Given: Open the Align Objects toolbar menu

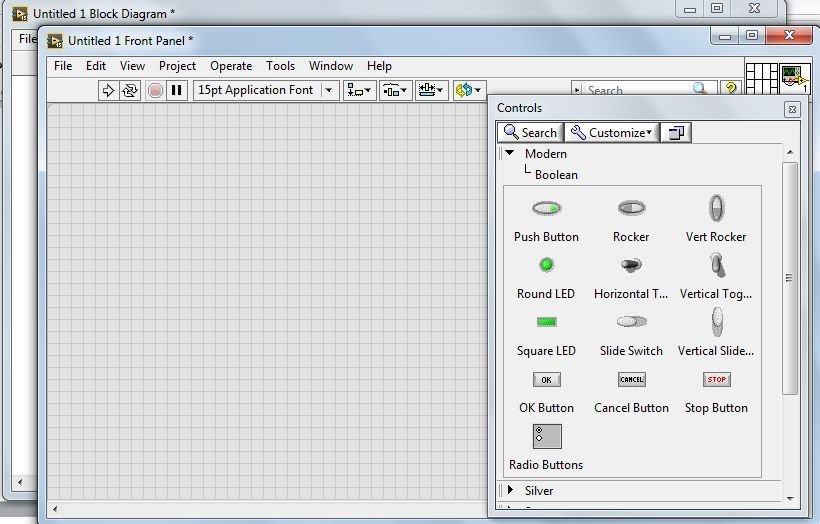Looking at the screenshot, I should (359, 90).
